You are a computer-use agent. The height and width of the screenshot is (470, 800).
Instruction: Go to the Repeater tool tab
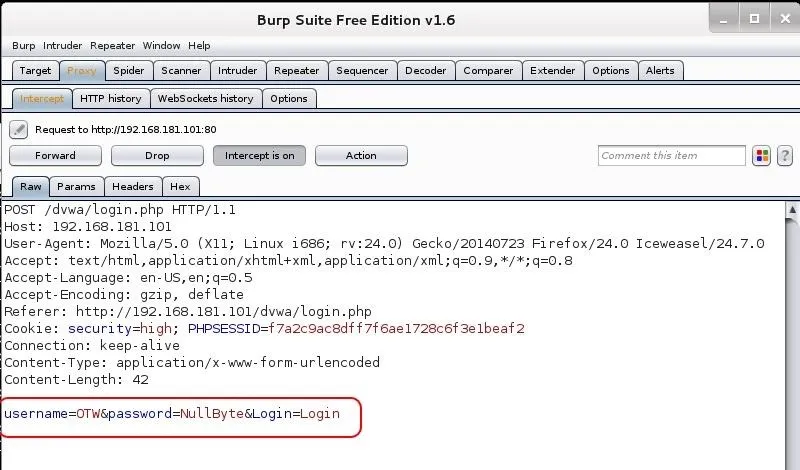(296, 71)
